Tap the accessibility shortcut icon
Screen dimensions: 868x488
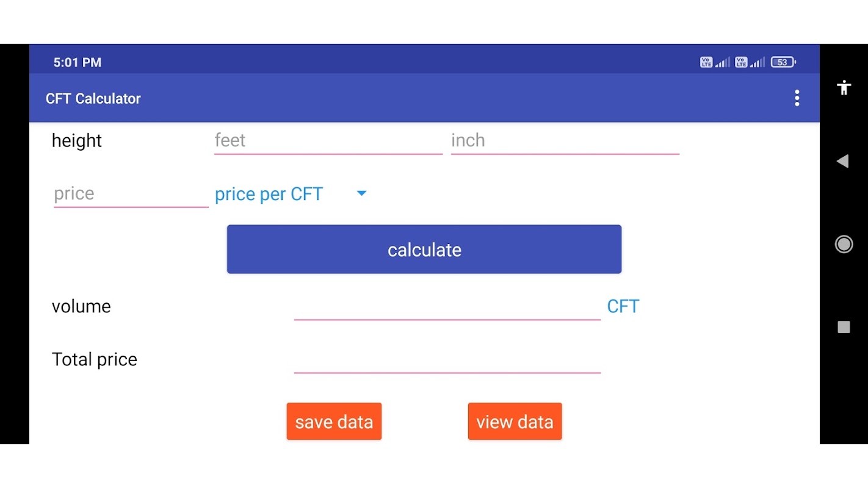coord(844,88)
